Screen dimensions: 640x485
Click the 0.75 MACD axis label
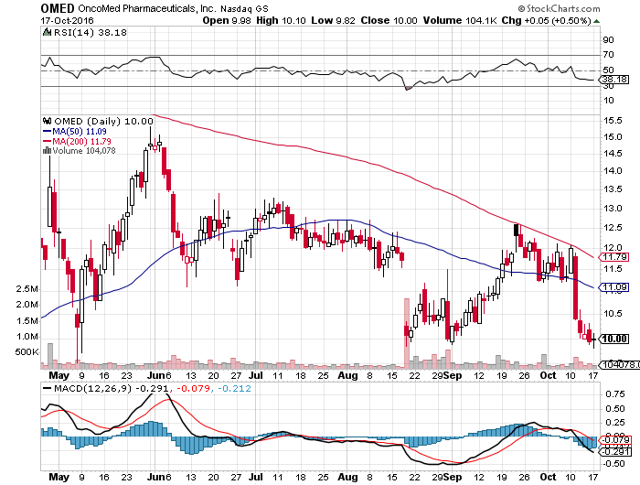[616, 394]
